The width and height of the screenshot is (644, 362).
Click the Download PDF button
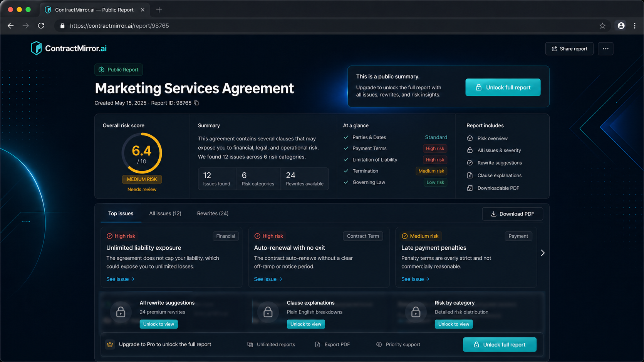tap(513, 214)
